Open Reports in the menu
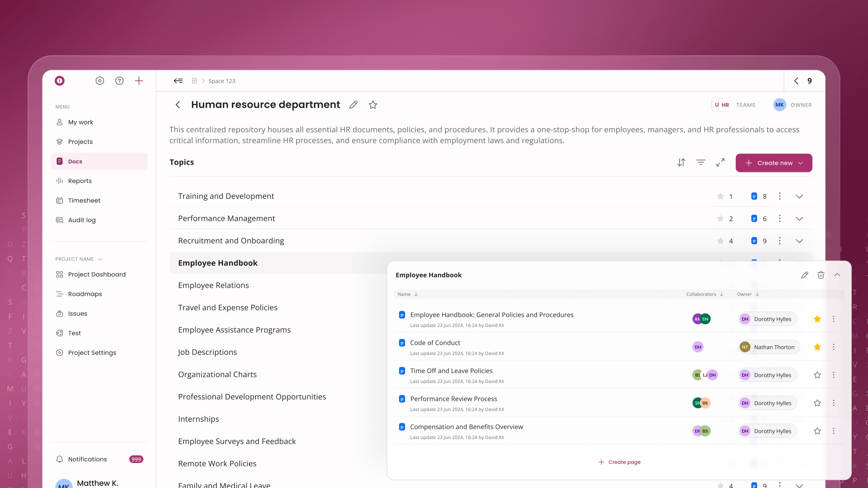The height and width of the screenshot is (488, 868). tap(80, 181)
